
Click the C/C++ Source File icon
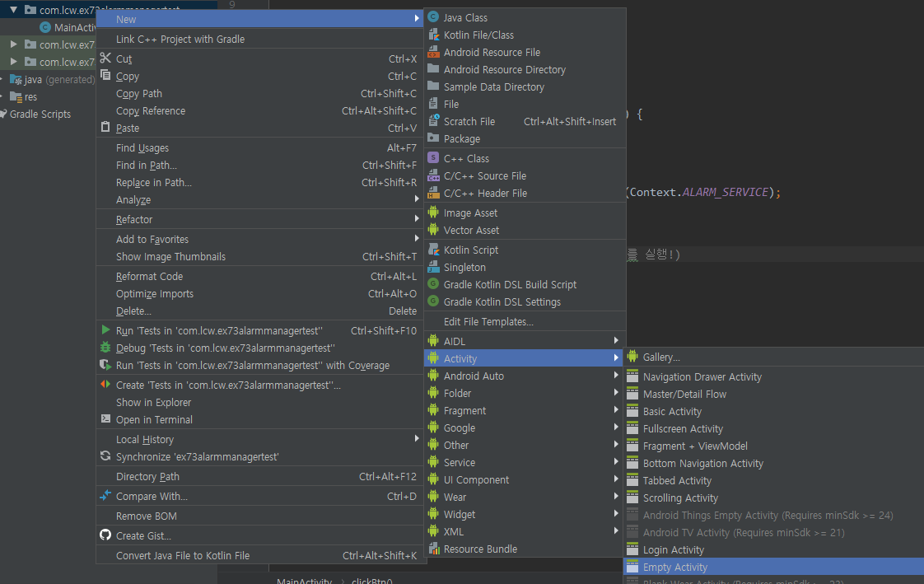tap(433, 175)
